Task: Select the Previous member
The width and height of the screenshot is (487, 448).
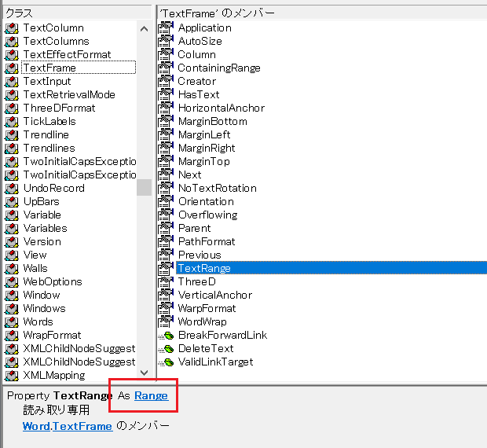Action: click(x=200, y=255)
